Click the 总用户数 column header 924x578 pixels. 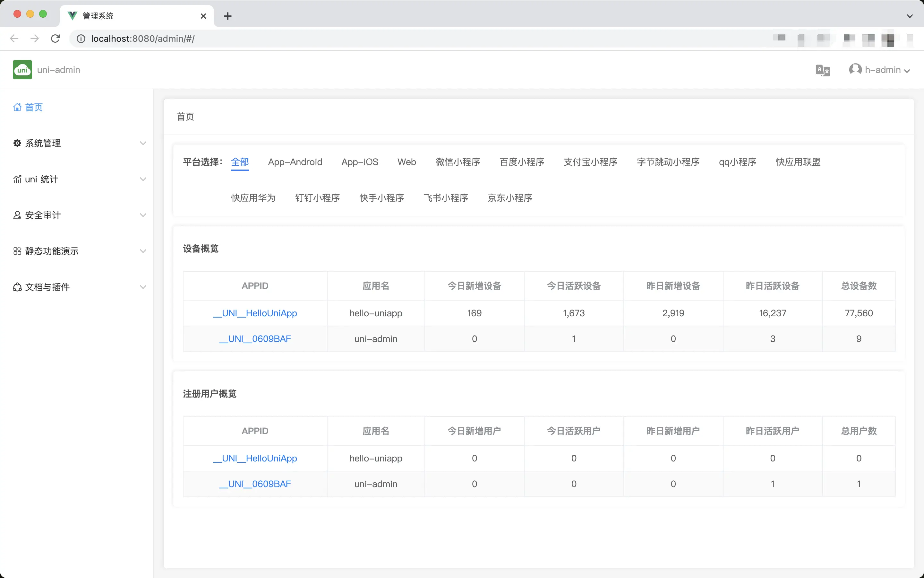859,431
